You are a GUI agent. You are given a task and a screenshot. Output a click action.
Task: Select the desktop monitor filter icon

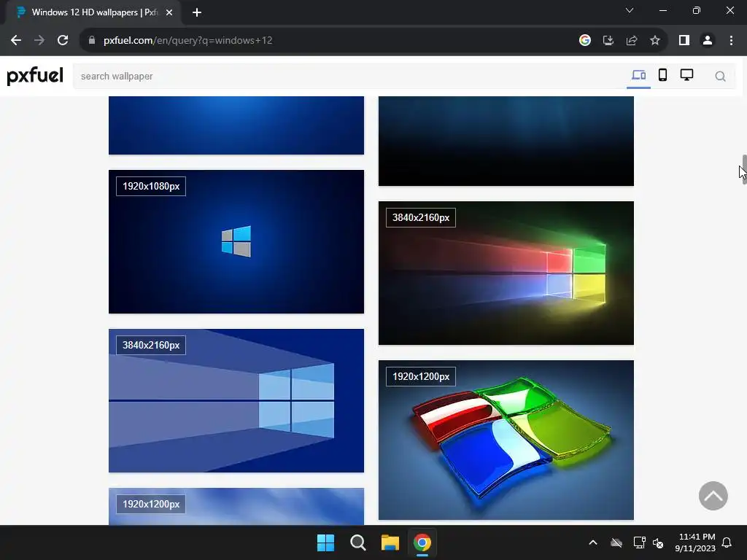(x=686, y=75)
